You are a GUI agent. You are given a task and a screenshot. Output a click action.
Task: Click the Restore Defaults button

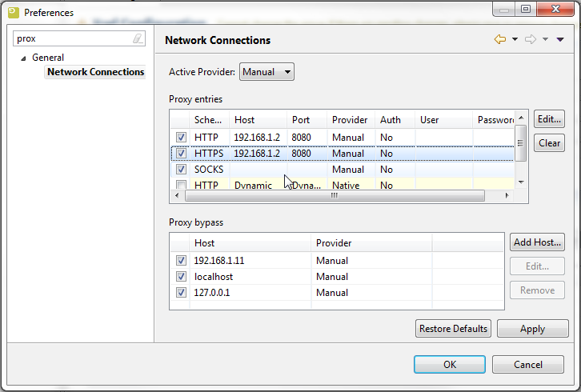[453, 329]
